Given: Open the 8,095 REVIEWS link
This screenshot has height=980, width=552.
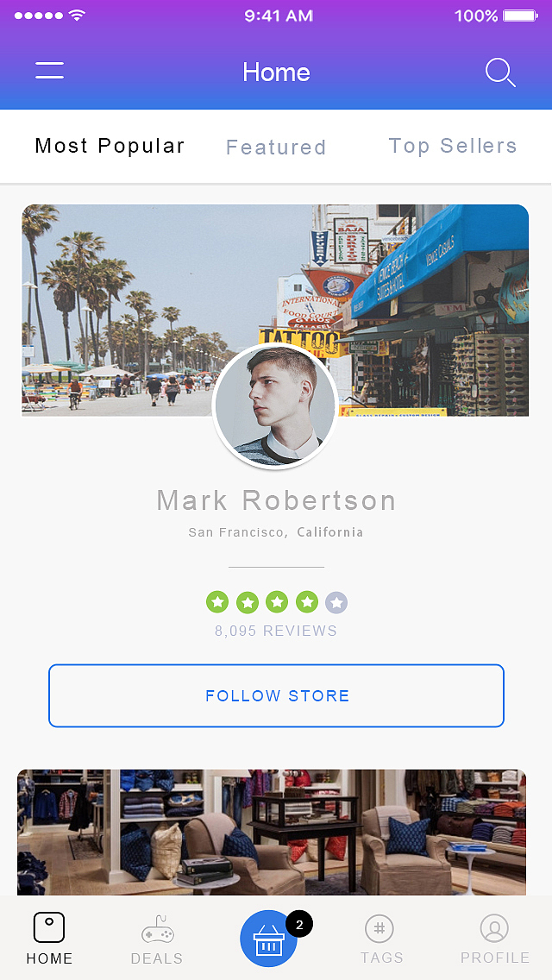Looking at the screenshot, I should (x=276, y=631).
